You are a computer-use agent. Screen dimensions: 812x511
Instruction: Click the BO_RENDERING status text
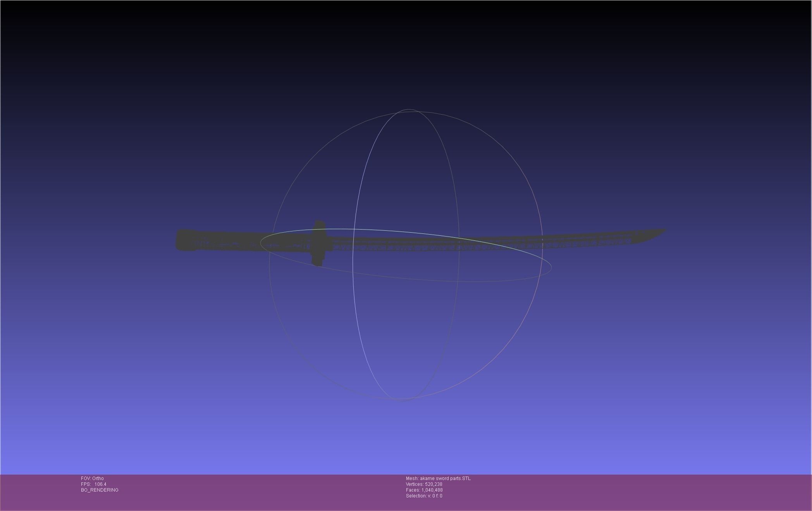tap(100, 490)
